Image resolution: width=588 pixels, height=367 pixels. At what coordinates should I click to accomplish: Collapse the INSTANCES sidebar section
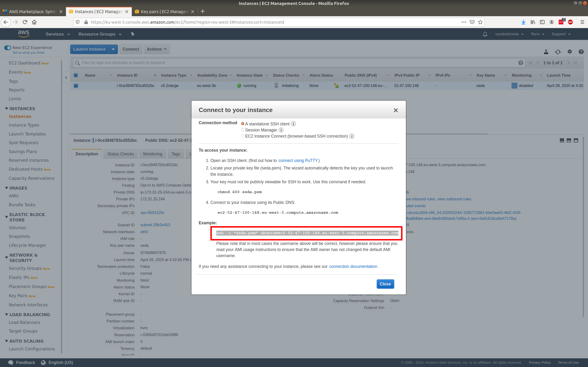(7, 109)
